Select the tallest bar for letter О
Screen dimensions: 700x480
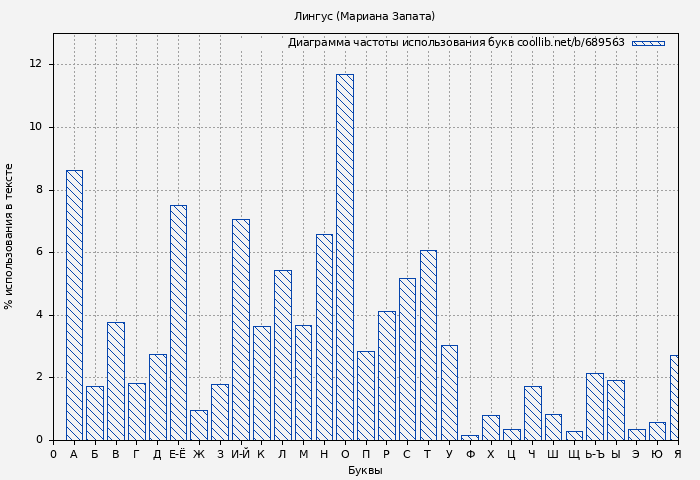point(344,257)
